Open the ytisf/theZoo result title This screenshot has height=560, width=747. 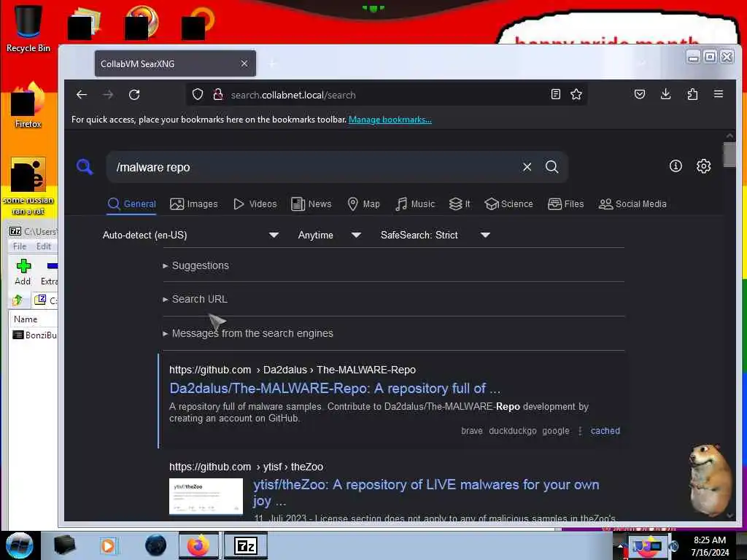coord(426,492)
